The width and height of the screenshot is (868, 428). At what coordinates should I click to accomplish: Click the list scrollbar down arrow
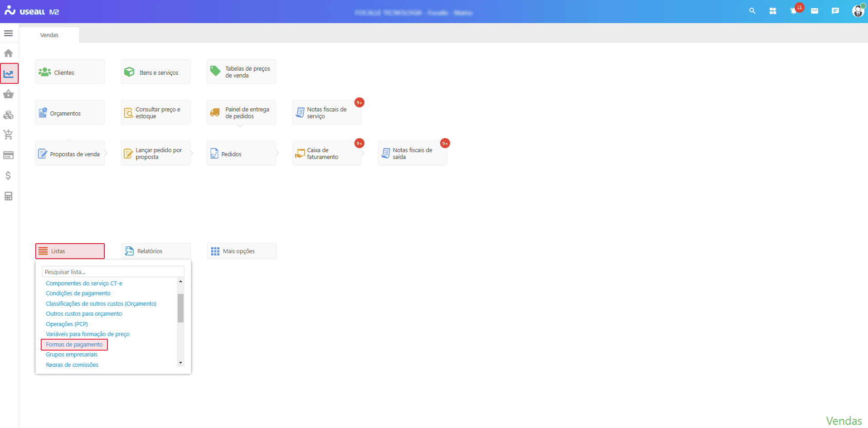pyautogui.click(x=180, y=363)
